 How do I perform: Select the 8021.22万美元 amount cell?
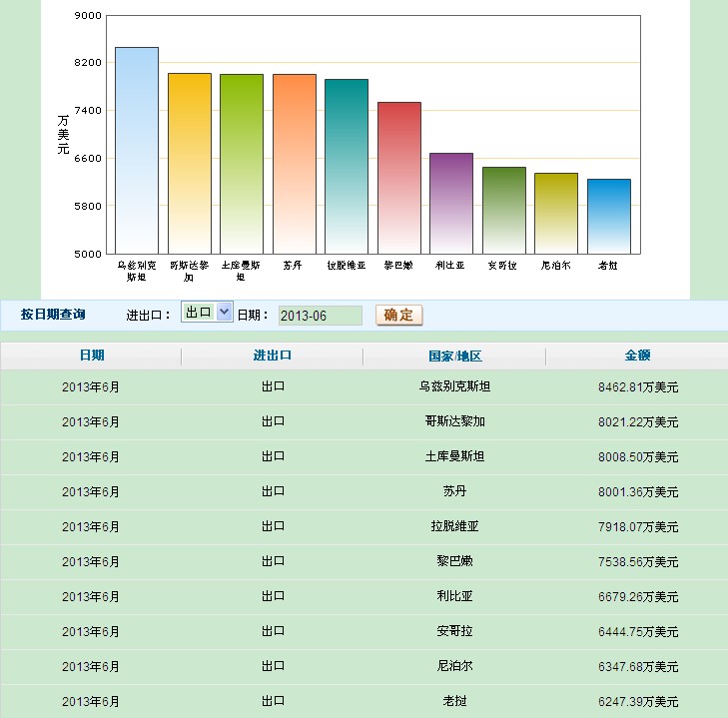(x=637, y=421)
